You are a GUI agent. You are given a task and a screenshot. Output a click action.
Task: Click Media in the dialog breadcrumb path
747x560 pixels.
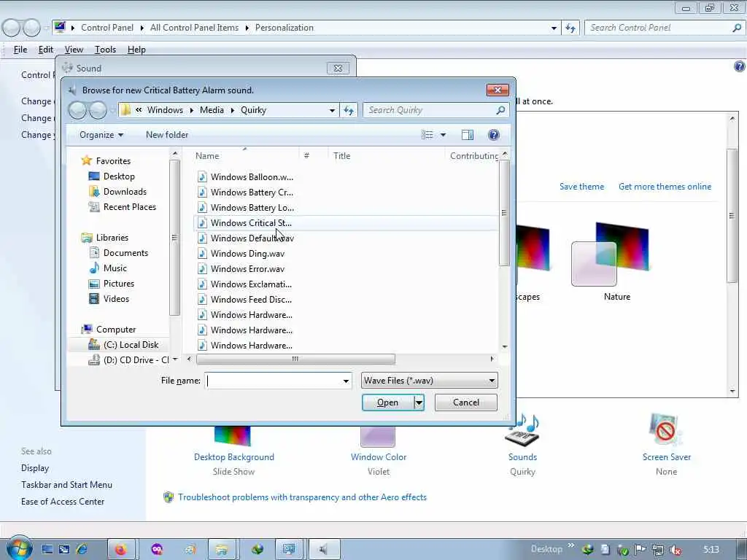[212, 110]
